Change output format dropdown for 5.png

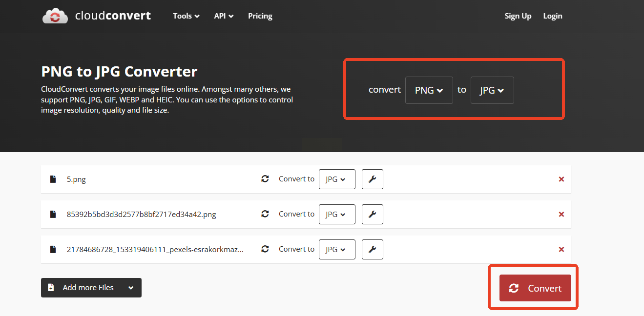[337, 179]
